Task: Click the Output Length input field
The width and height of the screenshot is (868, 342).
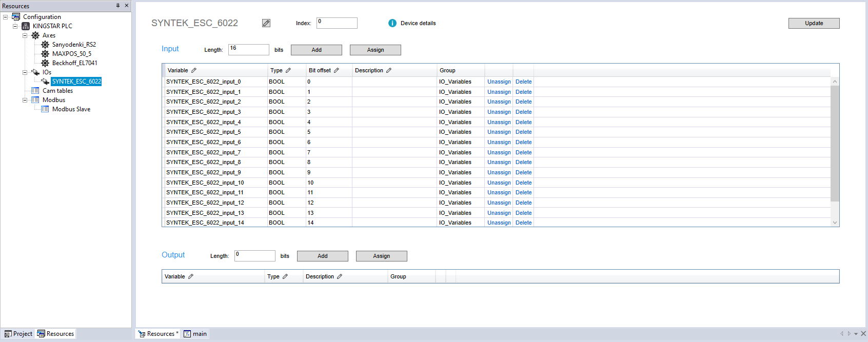Action: point(254,256)
